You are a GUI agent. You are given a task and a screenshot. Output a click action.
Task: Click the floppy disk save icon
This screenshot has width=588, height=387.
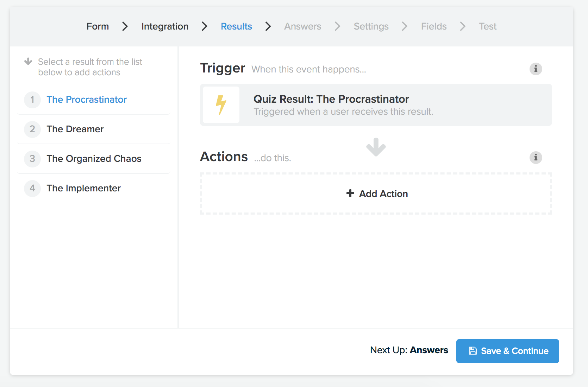(473, 351)
